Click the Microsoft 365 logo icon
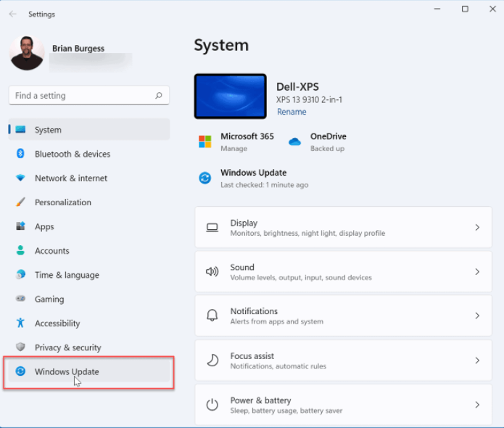This screenshot has height=428, width=504. click(205, 141)
